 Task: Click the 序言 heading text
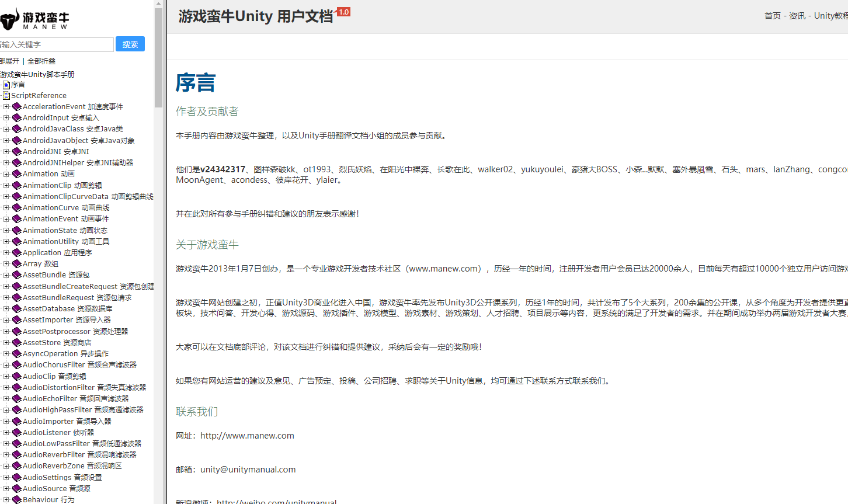coord(196,83)
